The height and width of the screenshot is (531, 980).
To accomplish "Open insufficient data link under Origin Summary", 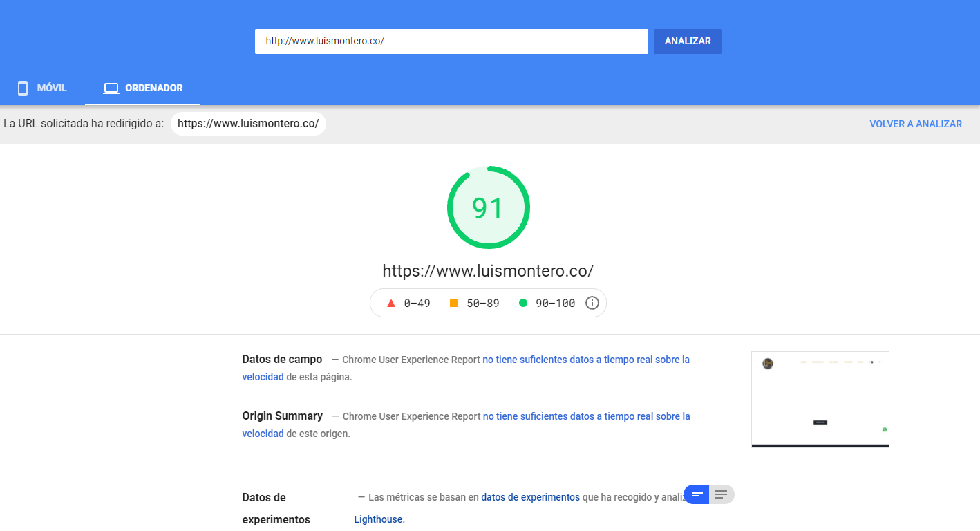I will point(466,425).
